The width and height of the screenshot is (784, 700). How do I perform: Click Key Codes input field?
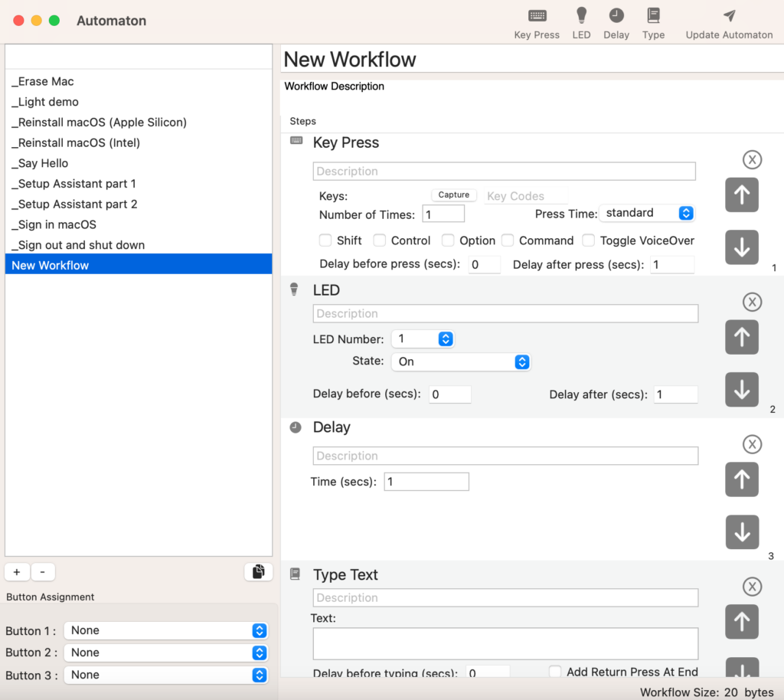[526, 196]
